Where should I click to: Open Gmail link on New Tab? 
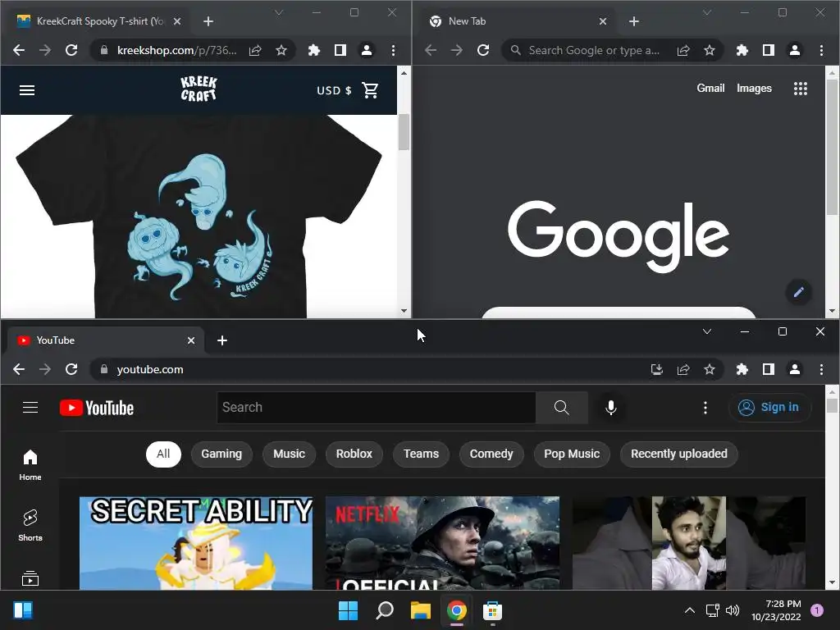pos(710,89)
